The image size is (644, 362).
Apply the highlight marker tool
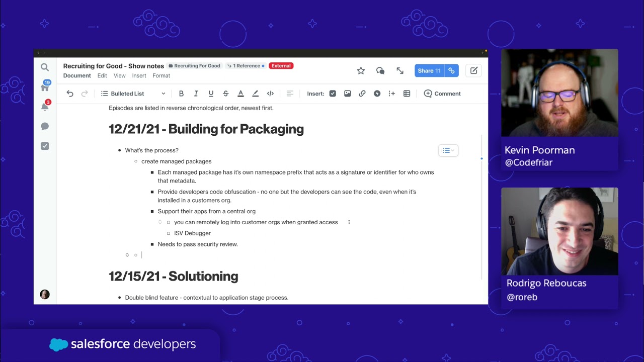click(255, 94)
